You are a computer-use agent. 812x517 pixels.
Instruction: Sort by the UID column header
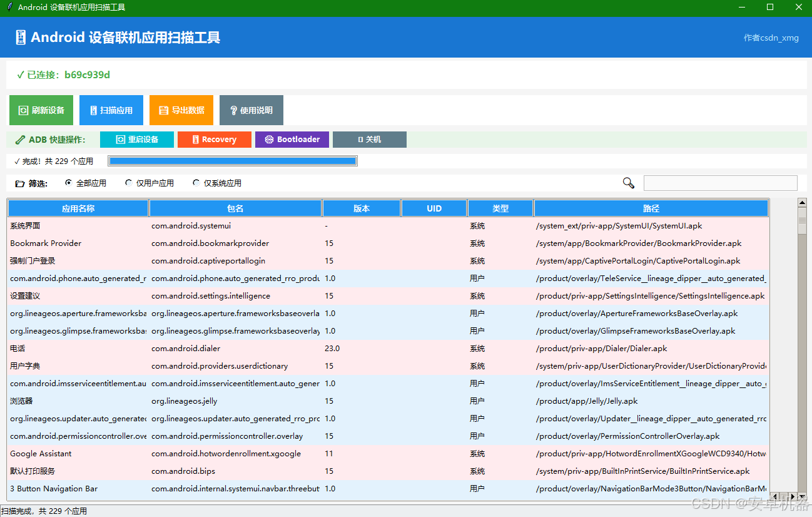[x=434, y=208]
